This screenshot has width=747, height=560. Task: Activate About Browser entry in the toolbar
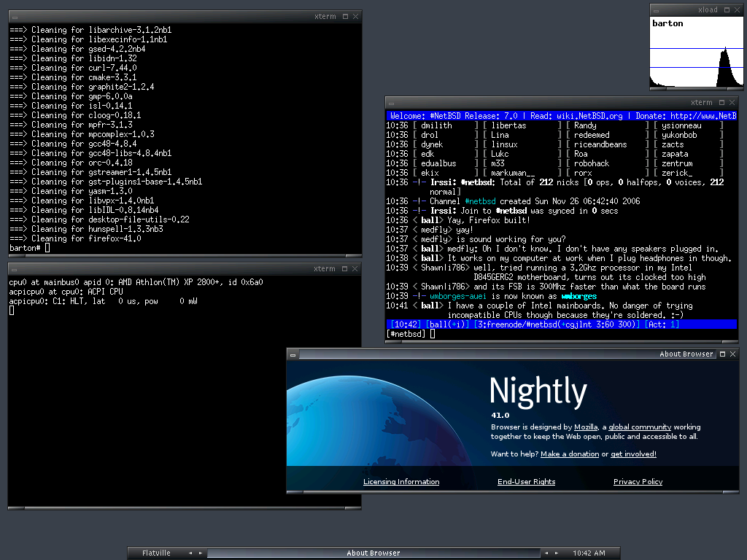click(373, 553)
